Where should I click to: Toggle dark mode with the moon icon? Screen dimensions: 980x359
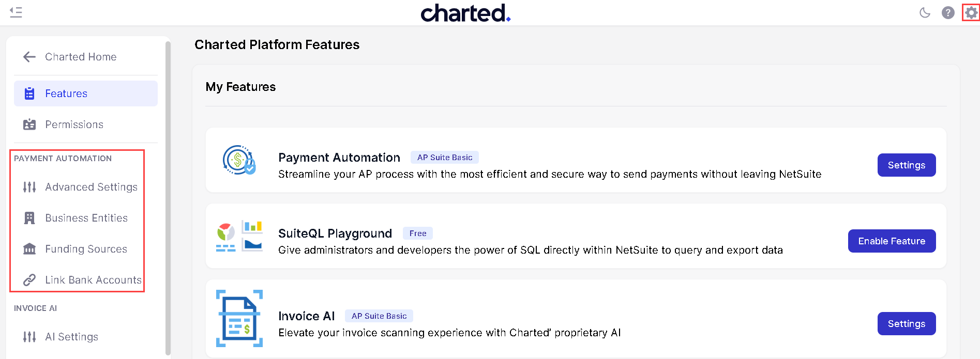[x=925, y=12]
